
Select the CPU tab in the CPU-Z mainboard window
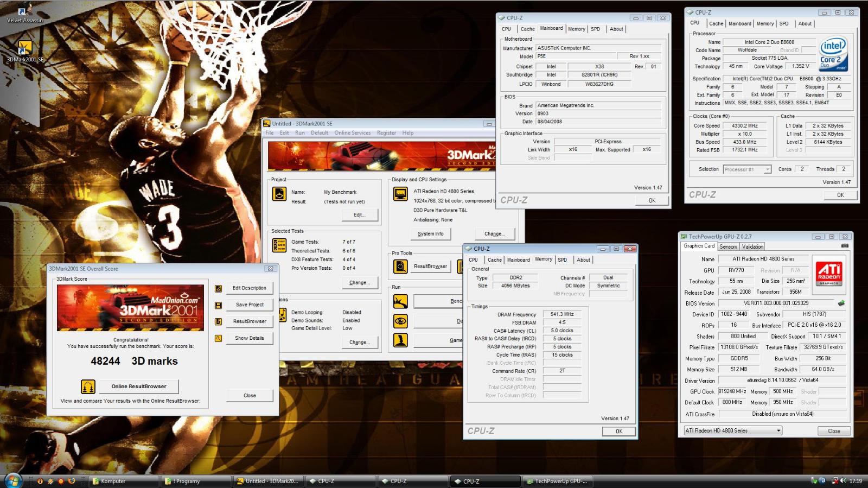(x=506, y=29)
